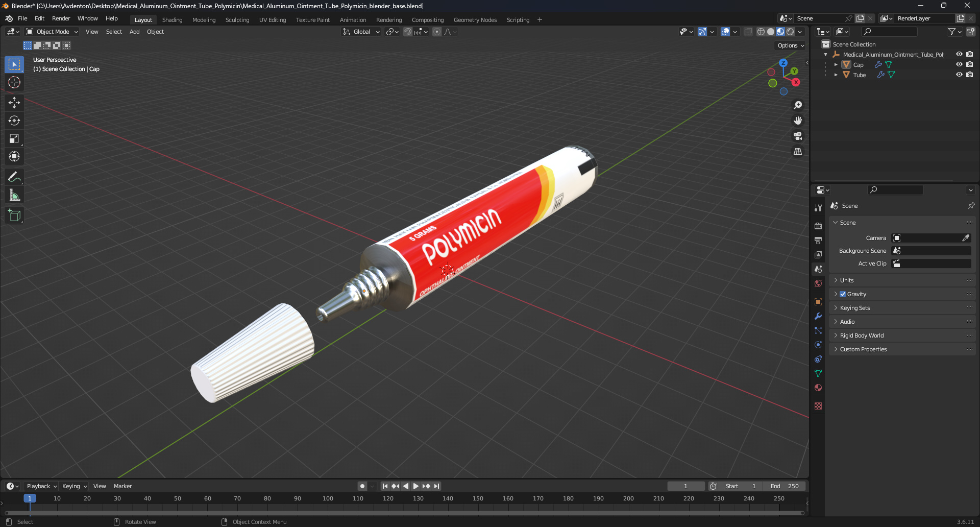
Task: Activate the Rotate tool
Action: point(14,121)
